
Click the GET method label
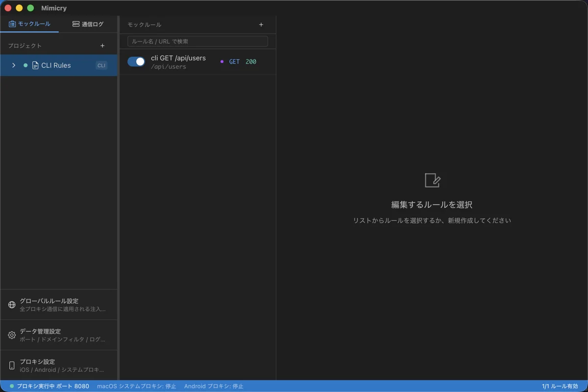pyautogui.click(x=234, y=62)
